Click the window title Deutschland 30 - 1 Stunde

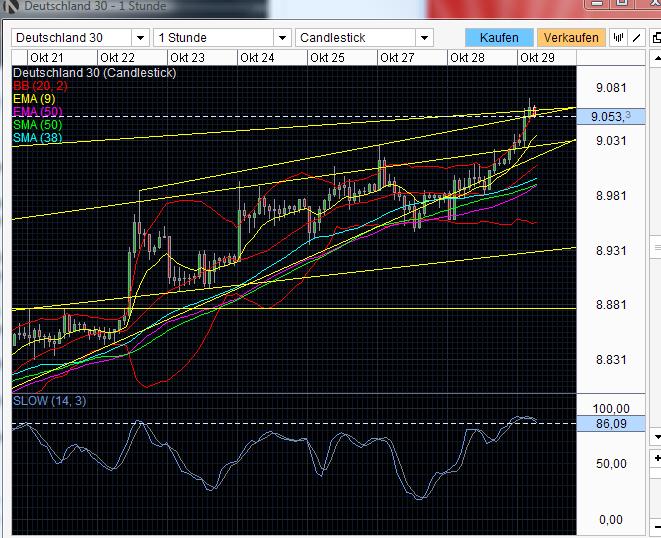pos(95,6)
